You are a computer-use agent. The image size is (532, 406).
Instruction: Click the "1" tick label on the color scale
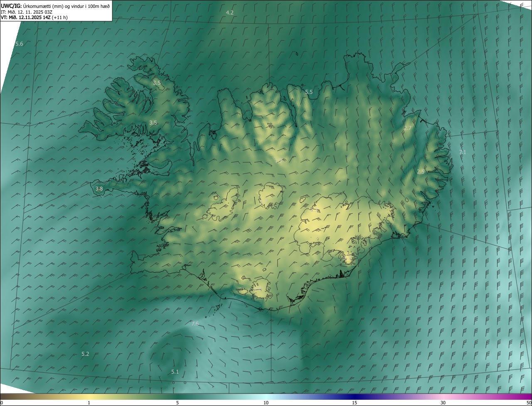(x=89, y=403)
